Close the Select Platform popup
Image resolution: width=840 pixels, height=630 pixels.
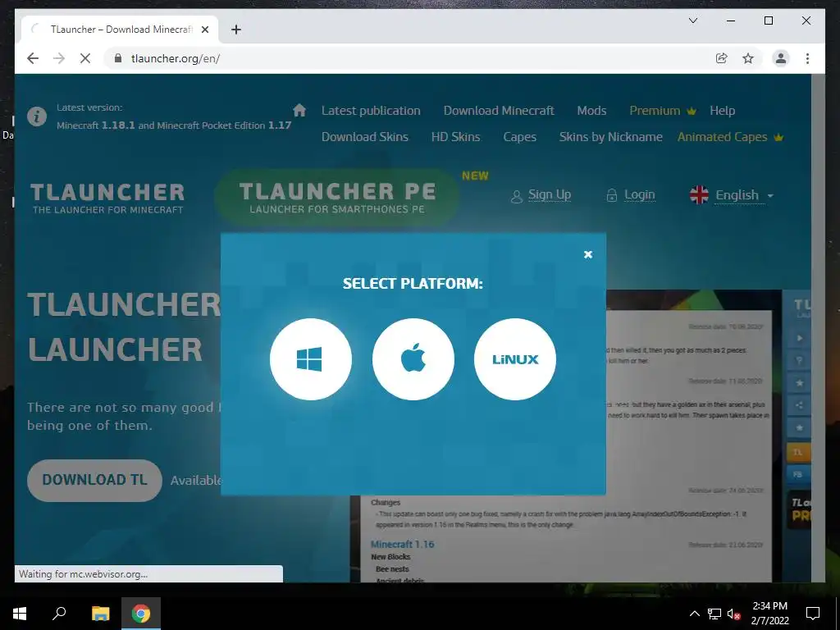tap(588, 254)
